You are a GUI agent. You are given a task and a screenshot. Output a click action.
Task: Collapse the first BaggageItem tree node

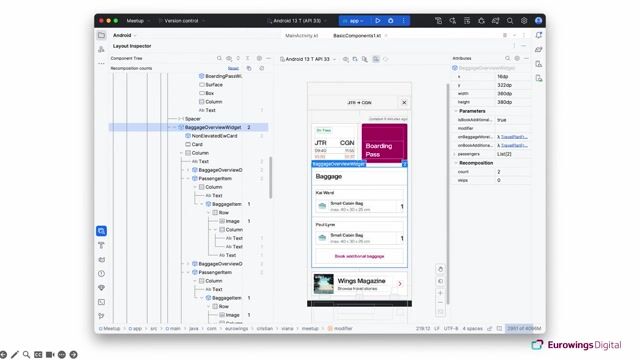pyautogui.click(x=202, y=204)
